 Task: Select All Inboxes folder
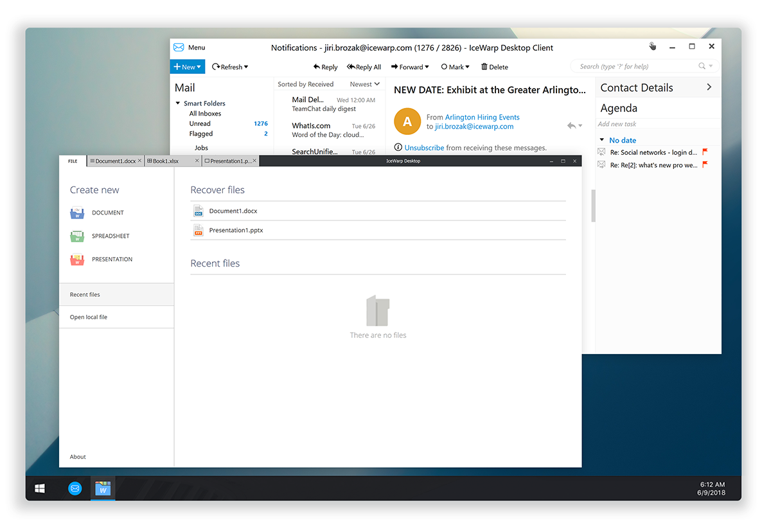tap(205, 114)
